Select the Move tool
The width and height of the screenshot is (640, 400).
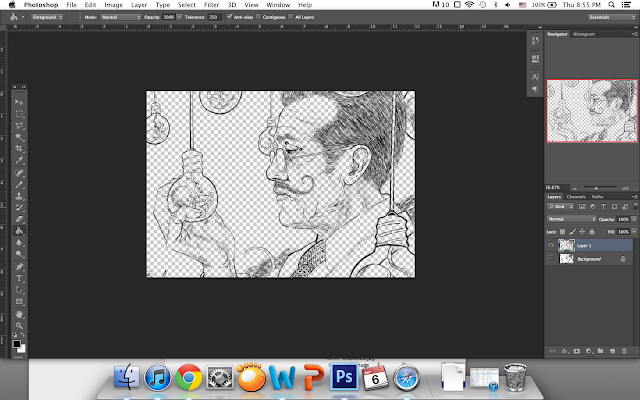click(x=19, y=102)
